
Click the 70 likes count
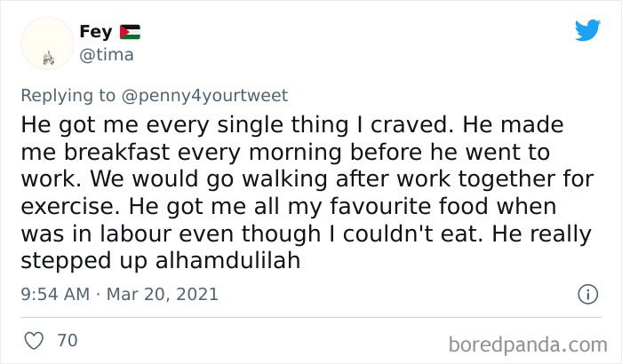67,338
